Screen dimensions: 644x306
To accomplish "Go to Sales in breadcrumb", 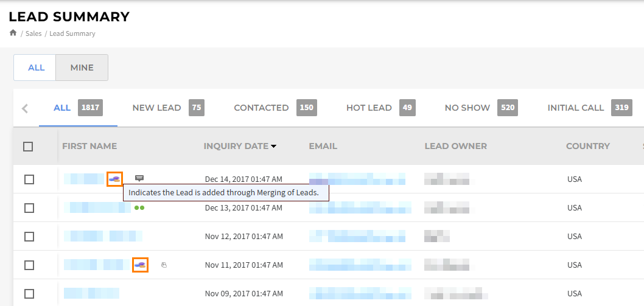I will (x=33, y=33).
